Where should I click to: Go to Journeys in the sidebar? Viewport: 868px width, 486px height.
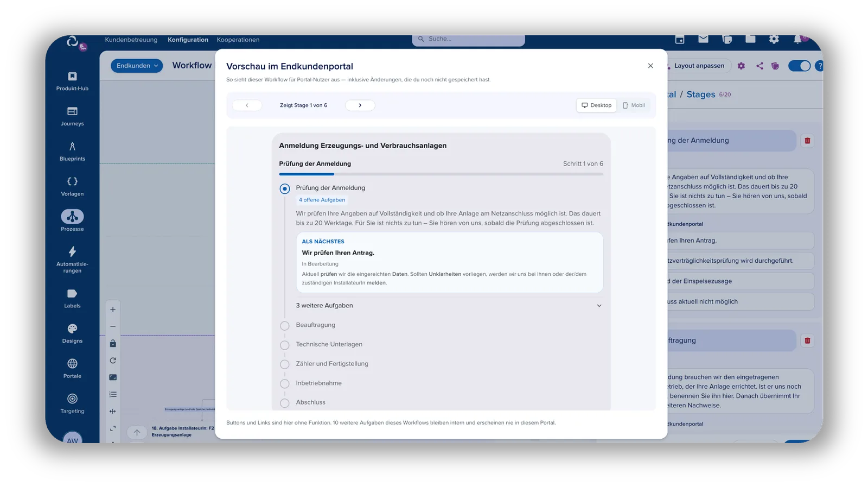pyautogui.click(x=72, y=116)
